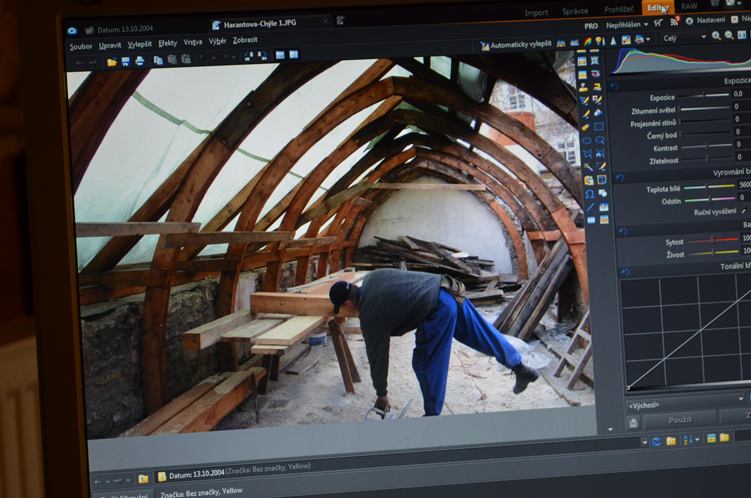Image resolution: width=751 pixels, height=498 pixels.
Task: Open the Výběr menu
Action: (217, 41)
